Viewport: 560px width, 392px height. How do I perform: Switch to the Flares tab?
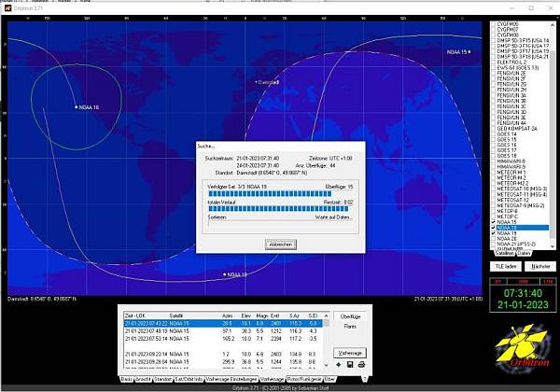coord(350,327)
